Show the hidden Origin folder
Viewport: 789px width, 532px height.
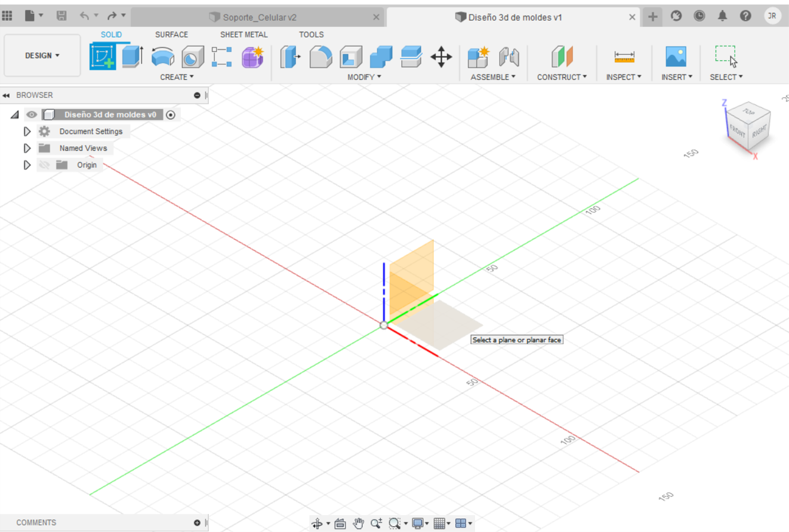pos(44,165)
